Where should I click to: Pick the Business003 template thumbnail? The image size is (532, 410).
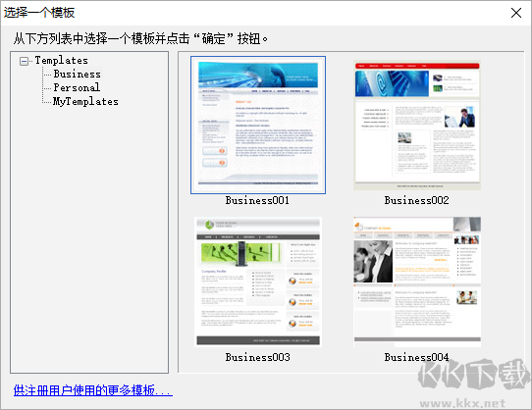[x=258, y=282]
